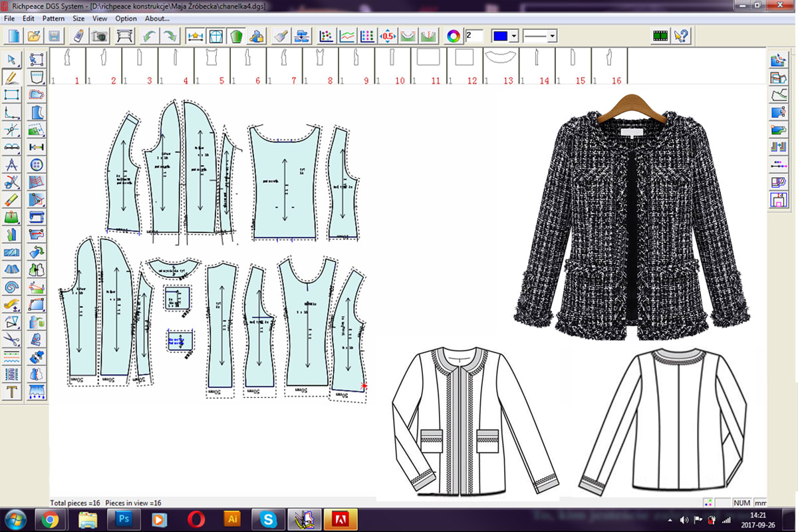
Task: Open the Pattern menu
Action: coord(54,19)
